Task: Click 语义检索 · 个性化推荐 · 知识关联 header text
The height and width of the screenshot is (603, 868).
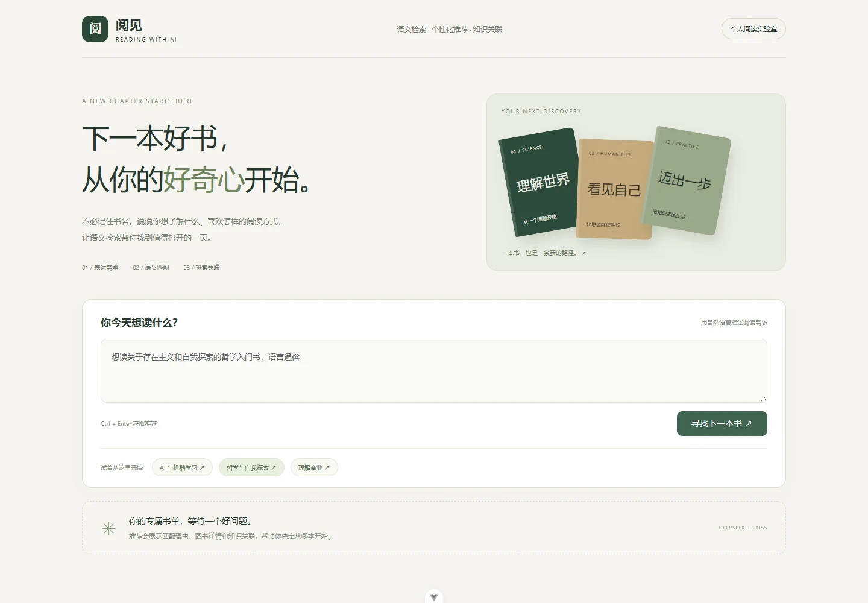Action: point(449,29)
